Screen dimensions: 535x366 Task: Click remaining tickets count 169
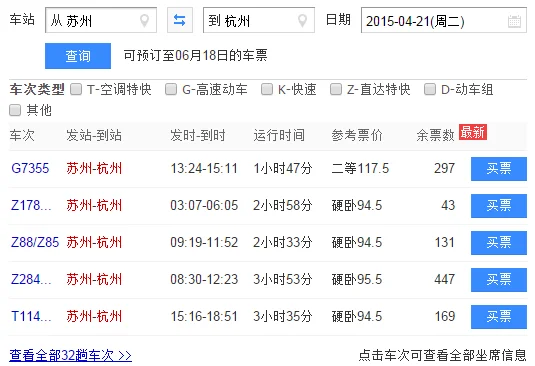pos(445,317)
